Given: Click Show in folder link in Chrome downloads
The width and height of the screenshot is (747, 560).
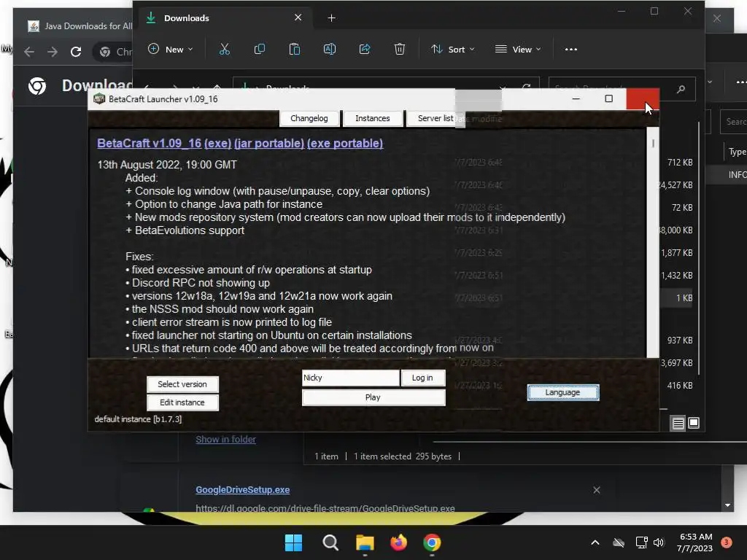Looking at the screenshot, I should point(226,440).
